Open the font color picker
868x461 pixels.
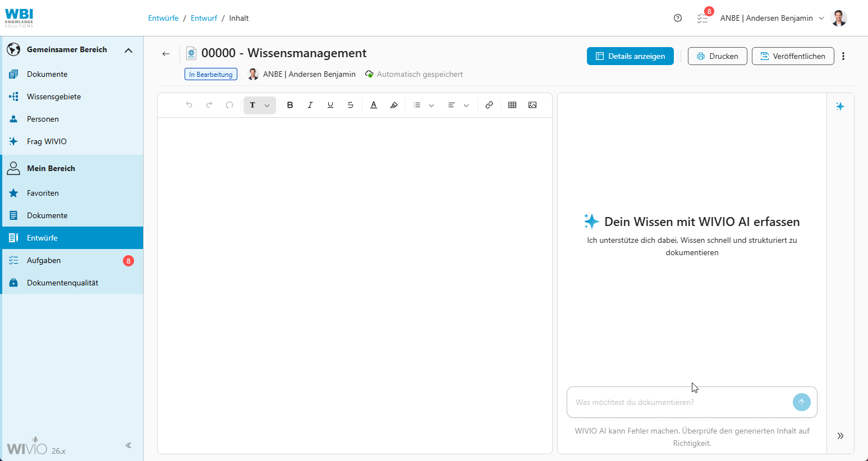click(x=374, y=105)
